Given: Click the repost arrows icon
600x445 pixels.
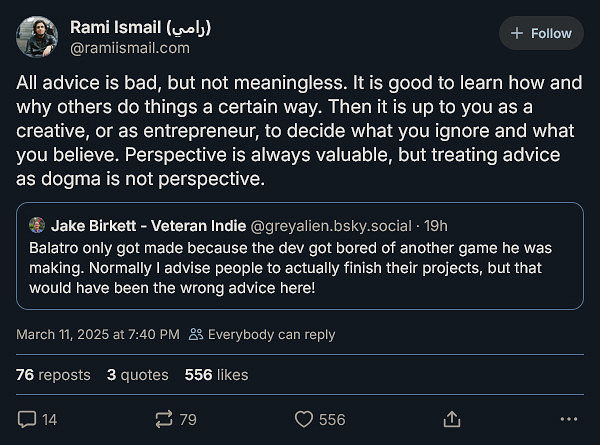Looking at the screenshot, I should (164, 420).
